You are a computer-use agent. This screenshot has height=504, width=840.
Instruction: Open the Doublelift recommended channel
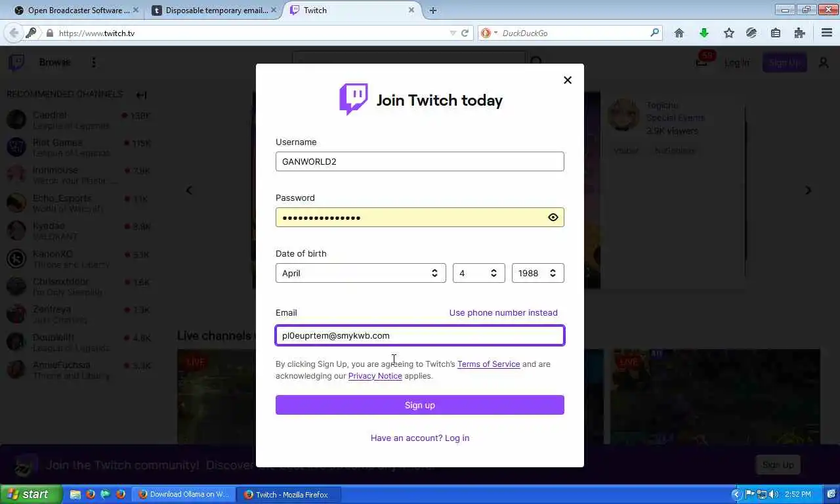click(79, 342)
